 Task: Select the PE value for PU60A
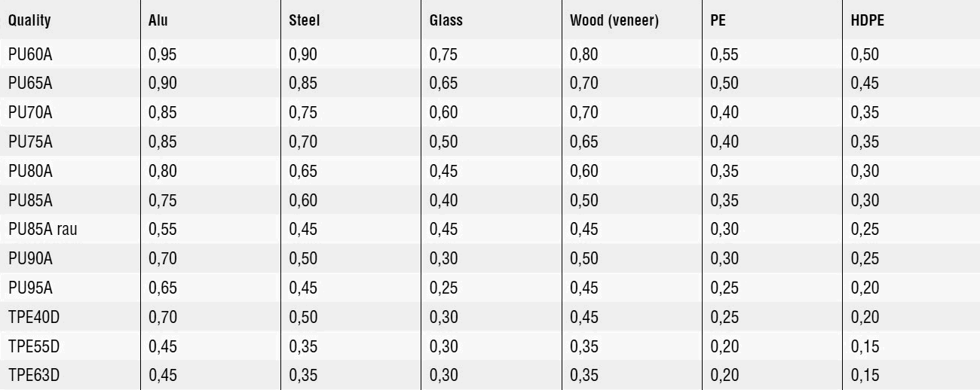click(723, 54)
